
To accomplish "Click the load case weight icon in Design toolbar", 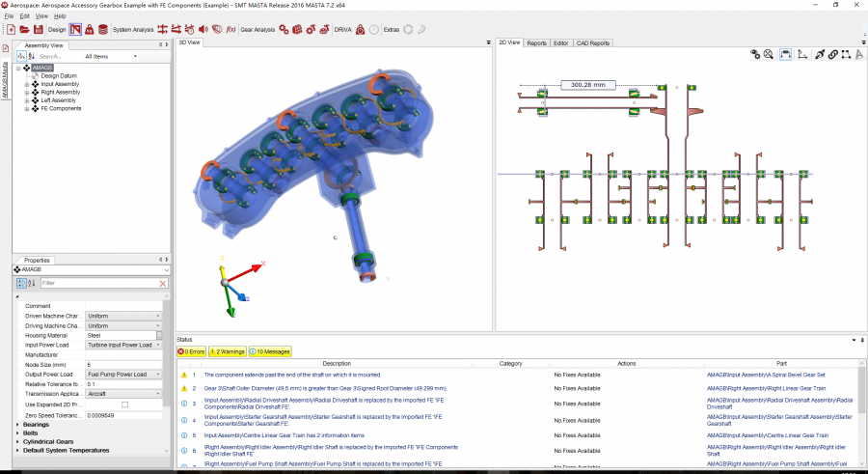I will (89, 29).
